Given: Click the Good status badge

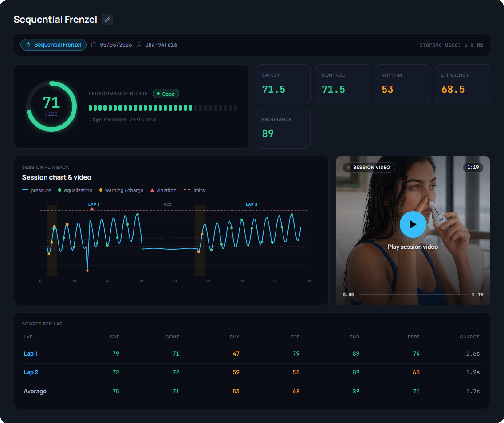Looking at the screenshot, I should coord(166,94).
